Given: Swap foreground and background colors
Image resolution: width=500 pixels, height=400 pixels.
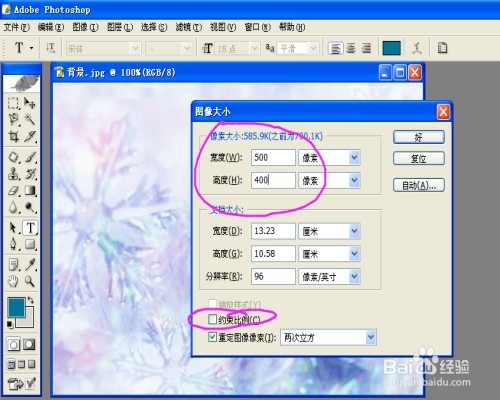Looking at the screenshot, I should [30, 300].
